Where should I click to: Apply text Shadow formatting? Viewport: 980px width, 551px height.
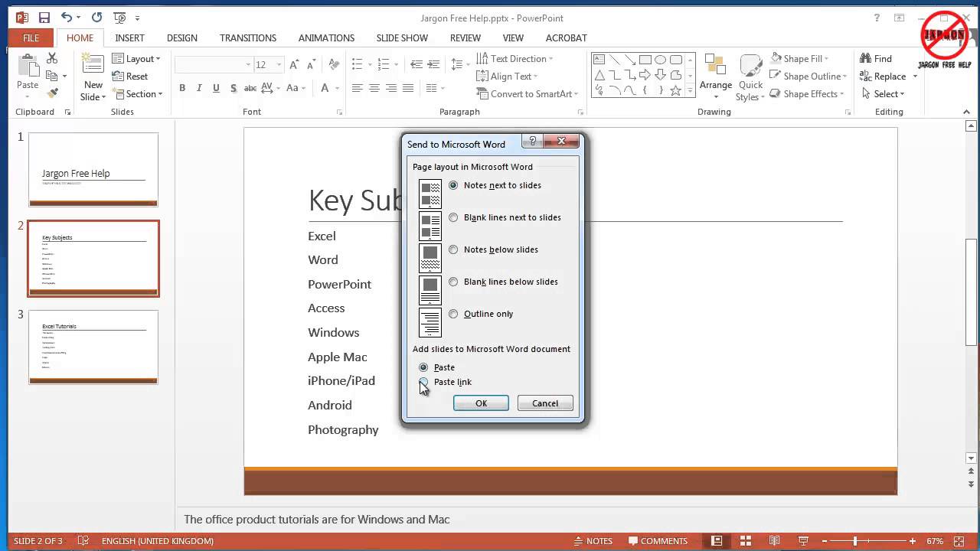click(233, 88)
